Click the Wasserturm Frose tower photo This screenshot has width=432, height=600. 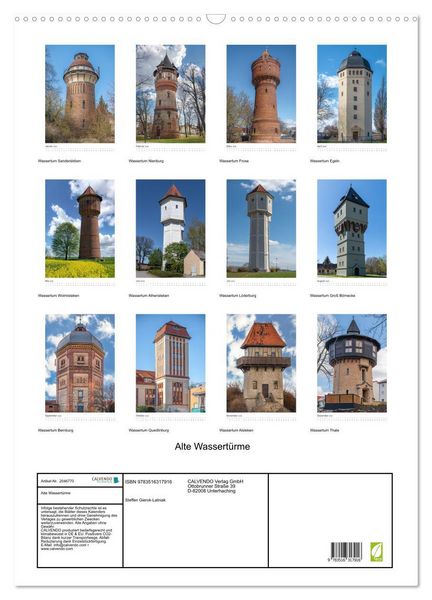[261, 94]
